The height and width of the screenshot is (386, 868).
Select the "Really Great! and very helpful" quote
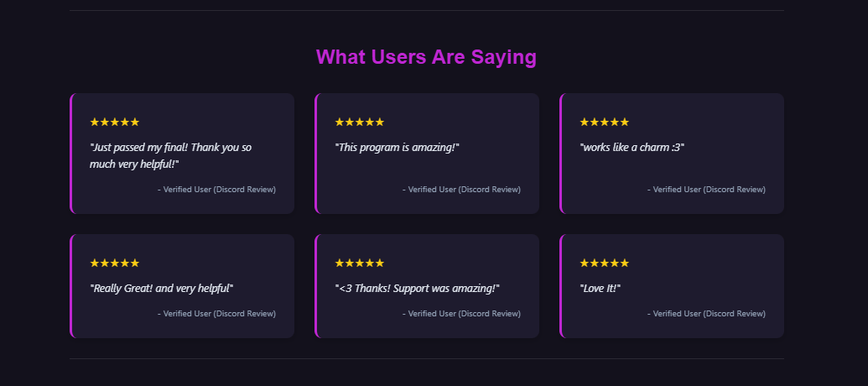(x=161, y=289)
